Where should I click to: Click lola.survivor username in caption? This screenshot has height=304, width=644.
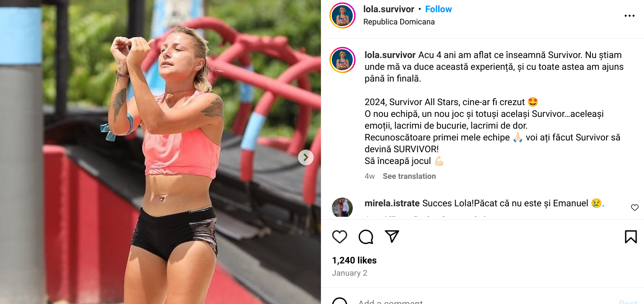[390, 55]
